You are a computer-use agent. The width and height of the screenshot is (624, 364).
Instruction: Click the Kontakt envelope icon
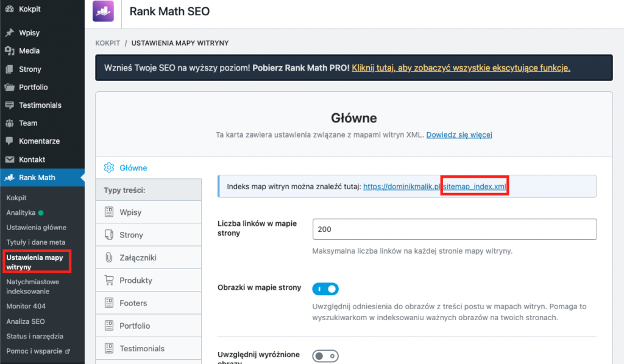[x=10, y=159]
